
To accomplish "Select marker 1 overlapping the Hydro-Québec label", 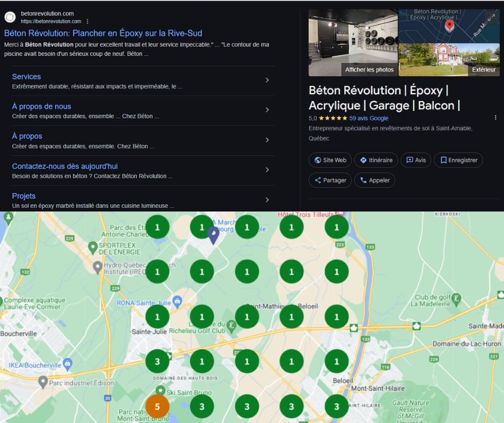I will [158, 272].
